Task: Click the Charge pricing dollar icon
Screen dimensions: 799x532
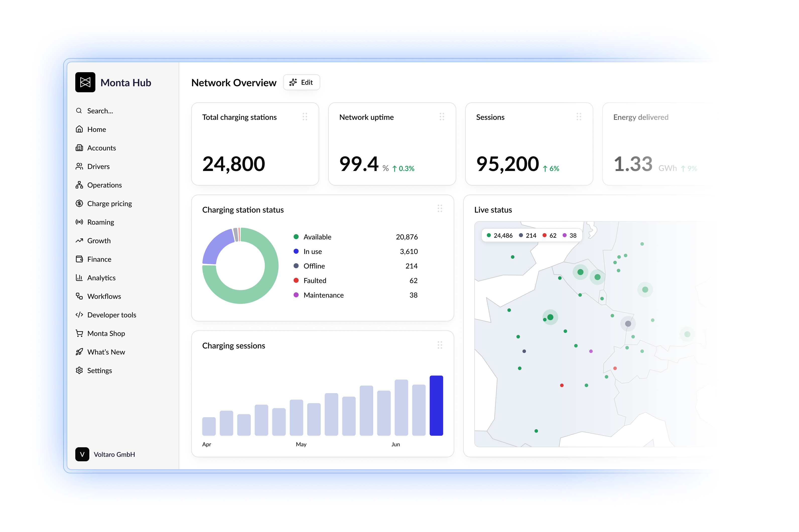Action: (79, 203)
